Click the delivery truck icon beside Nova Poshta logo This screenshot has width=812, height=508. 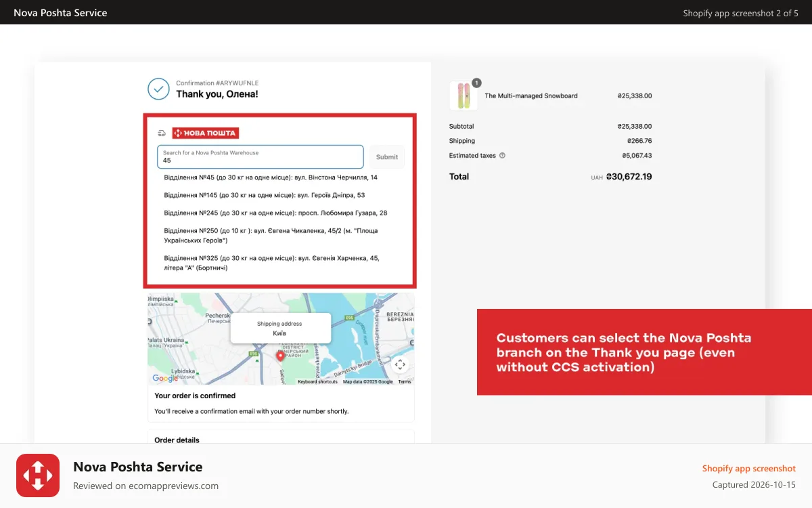pos(162,133)
